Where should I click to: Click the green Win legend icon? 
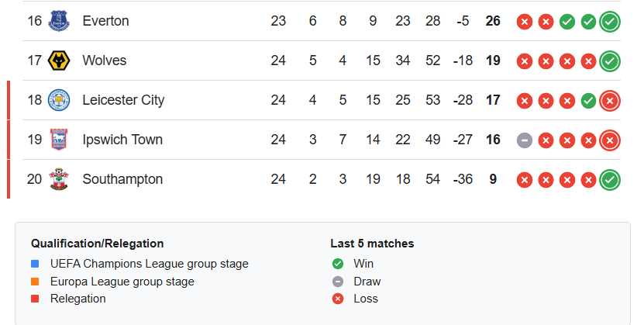(337, 264)
